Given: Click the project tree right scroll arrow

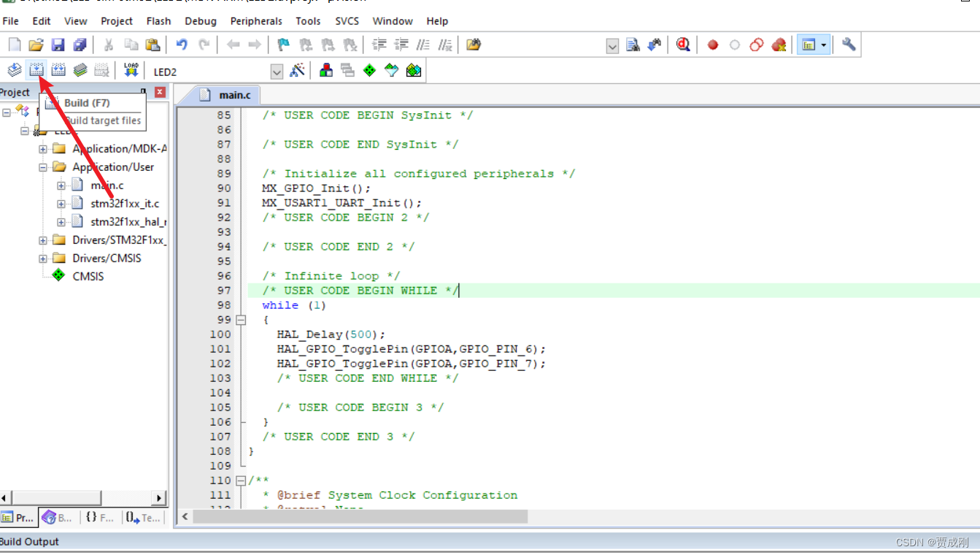Looking at the screenshot, I should [160, 498].
